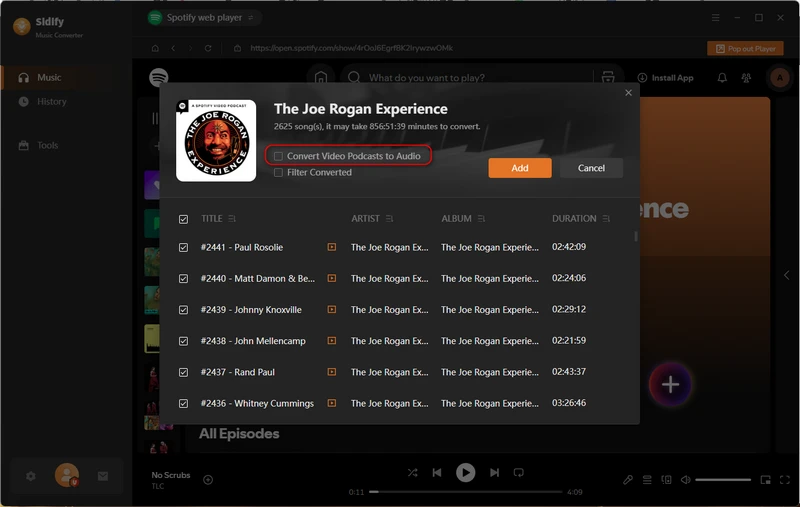The image size is (800, 507).
Task: Sort the list by ARTIST column
Action: (x=389, y=218)
